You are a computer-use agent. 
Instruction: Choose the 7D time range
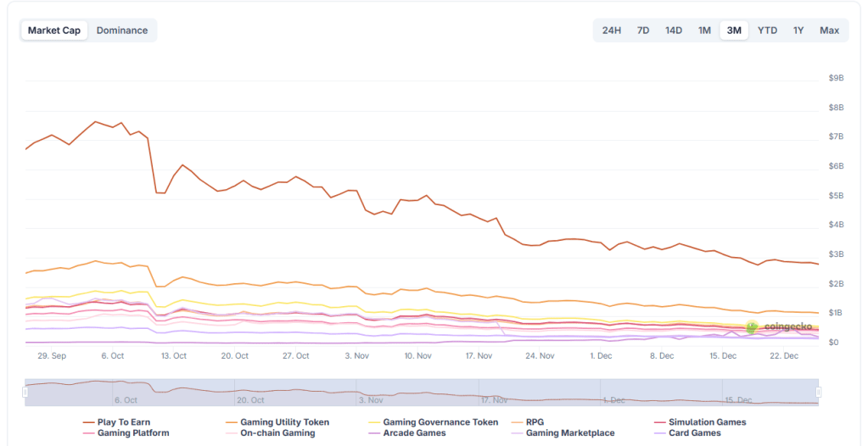coord(643,31)
